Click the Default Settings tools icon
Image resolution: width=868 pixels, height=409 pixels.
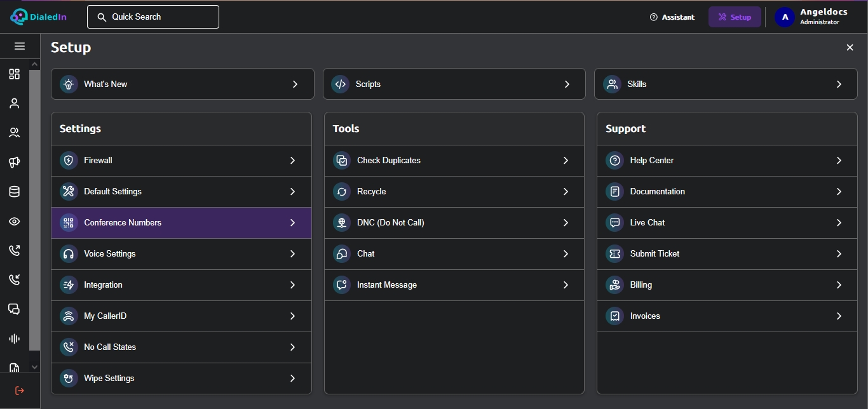(69, 192)
